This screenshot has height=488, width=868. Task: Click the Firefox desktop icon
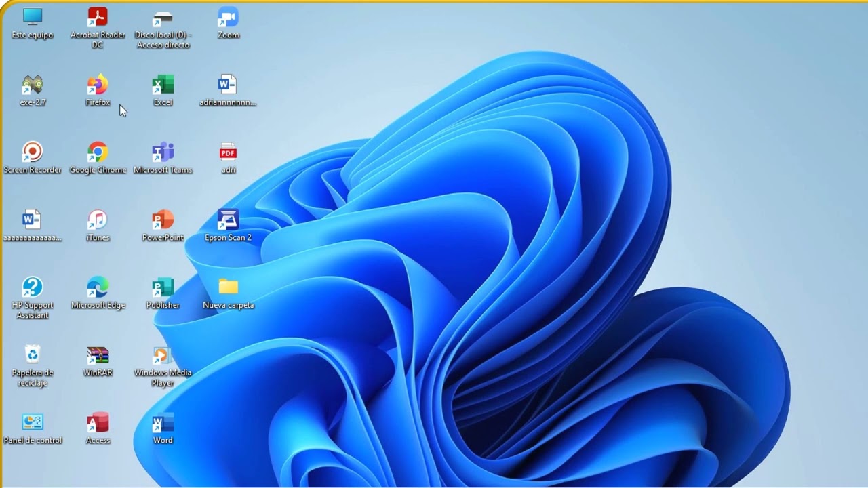coord(98,91)
